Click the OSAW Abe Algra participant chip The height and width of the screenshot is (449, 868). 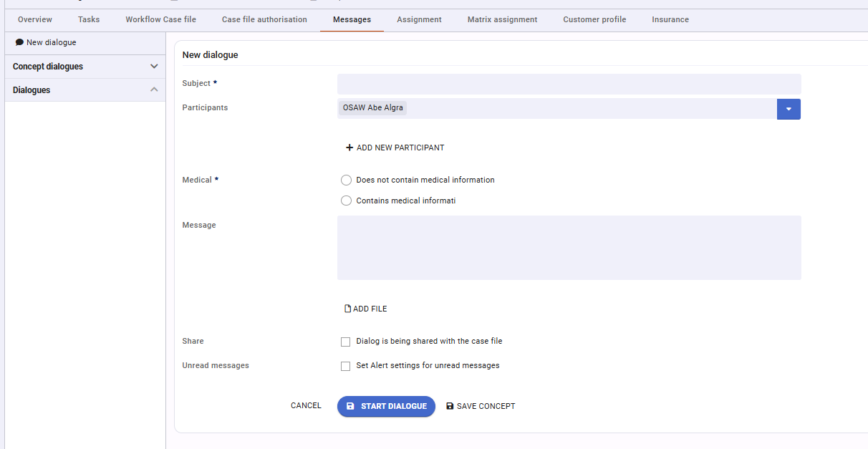(x=372, y=108)
